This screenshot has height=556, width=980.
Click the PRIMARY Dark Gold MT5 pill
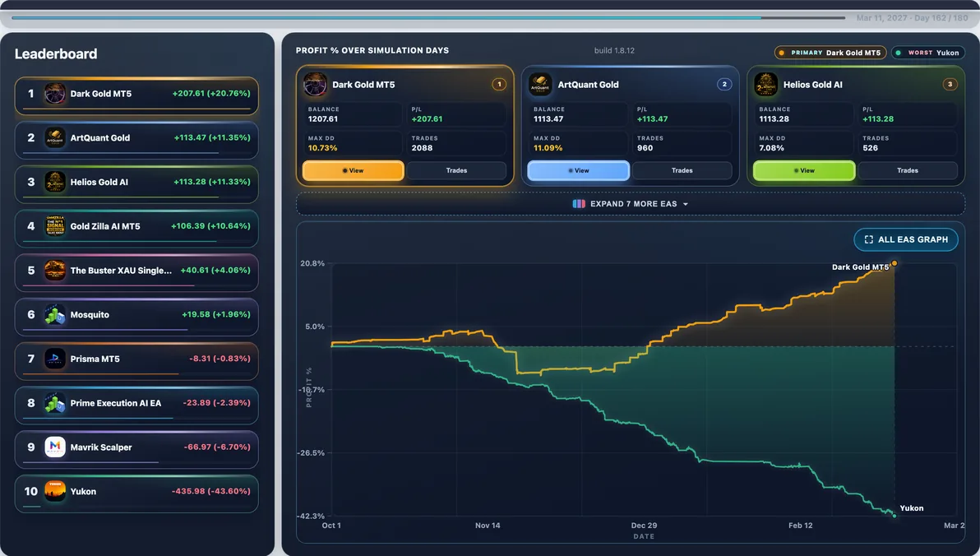point(830,53)
